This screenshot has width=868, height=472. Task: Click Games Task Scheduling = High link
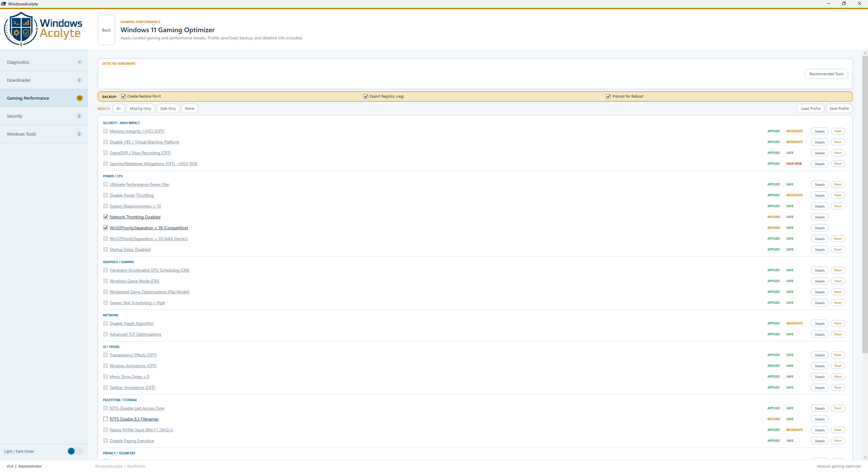pos(137,303)
